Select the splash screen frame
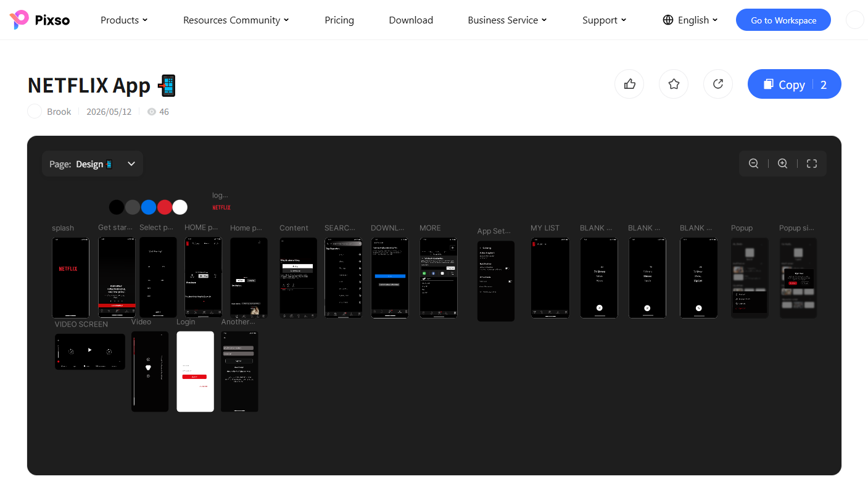 pyautogui.click(x=70, y=278)
